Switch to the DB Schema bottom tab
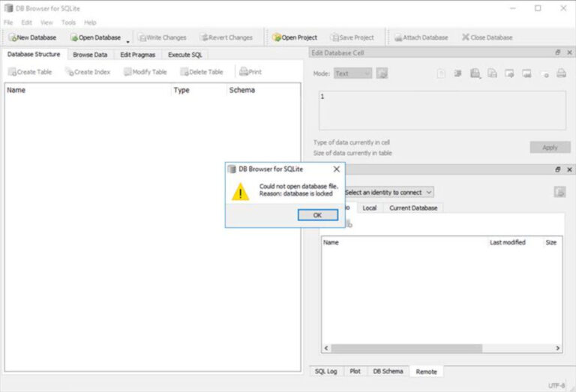Screen dimensions: 576x392 pos(388,372)
